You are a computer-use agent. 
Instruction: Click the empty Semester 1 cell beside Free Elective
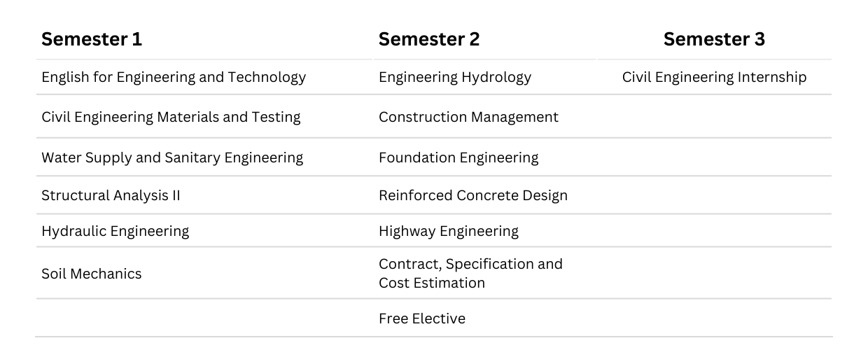204,318
